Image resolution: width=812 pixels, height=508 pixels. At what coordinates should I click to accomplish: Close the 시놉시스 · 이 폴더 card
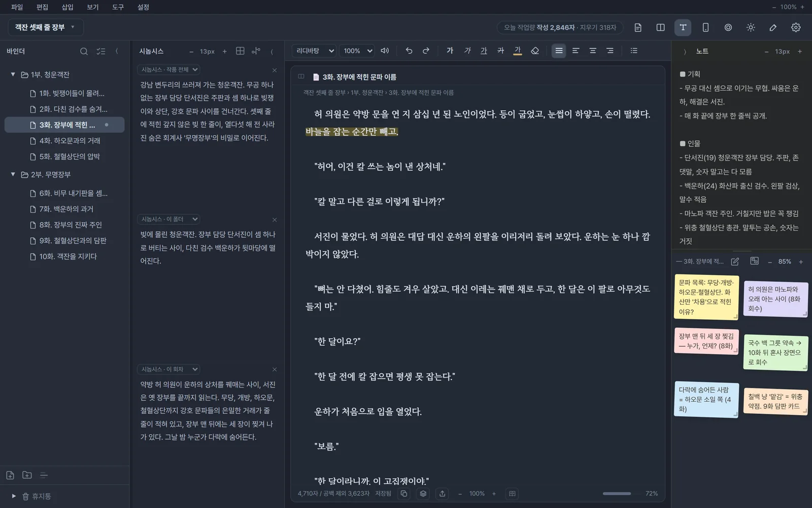(x=275, y=220)
